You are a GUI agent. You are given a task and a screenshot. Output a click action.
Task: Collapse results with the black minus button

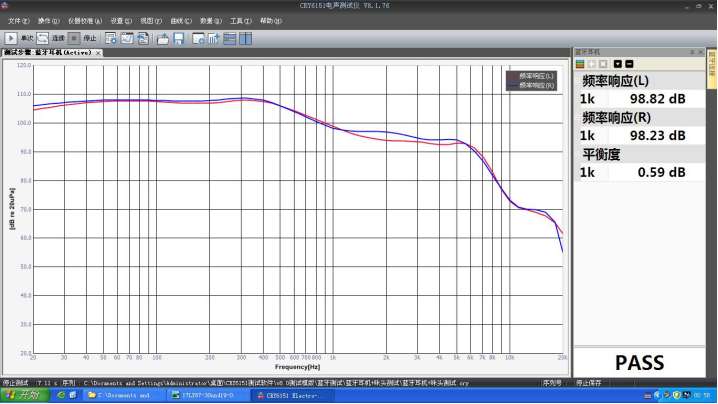tap(629, 64)
